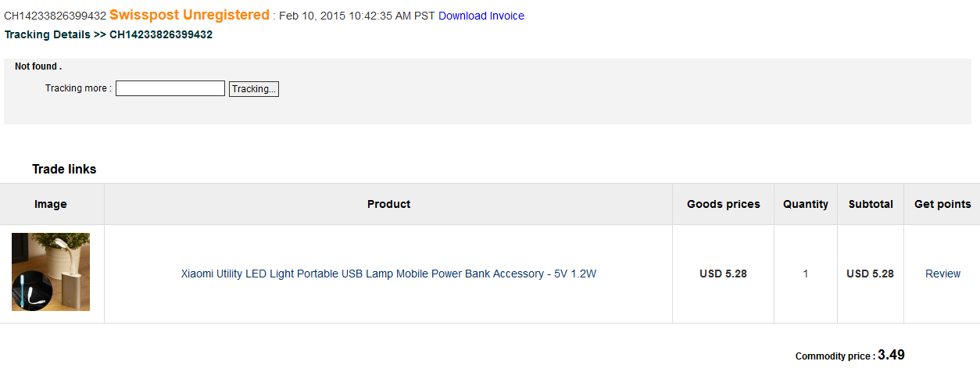980x372 pixels.
Task: Select the Swisspost Unregistered shipping label
Action: coord(189,15)
